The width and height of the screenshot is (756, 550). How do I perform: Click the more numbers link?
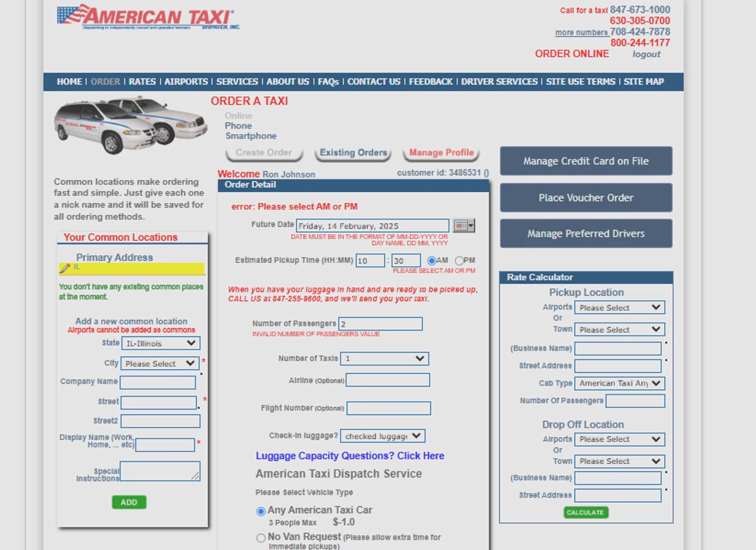pyautogui.click(x=582, y=32)
